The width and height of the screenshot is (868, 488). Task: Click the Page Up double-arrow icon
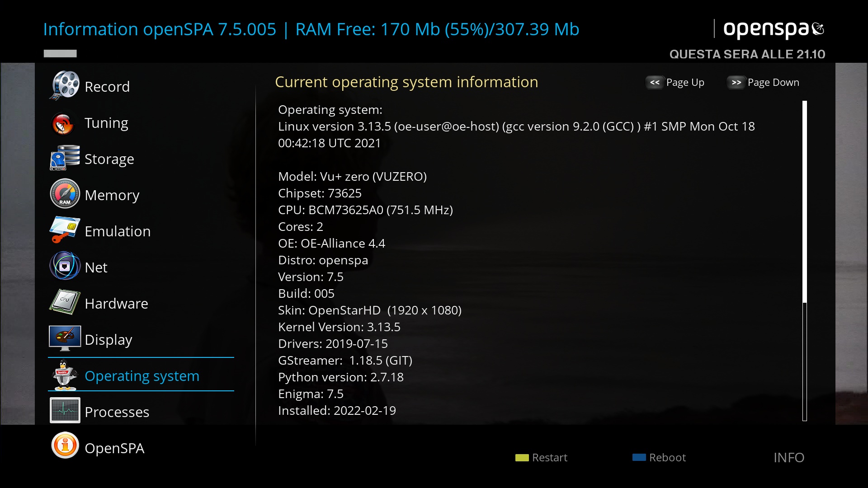coord(655,82)
